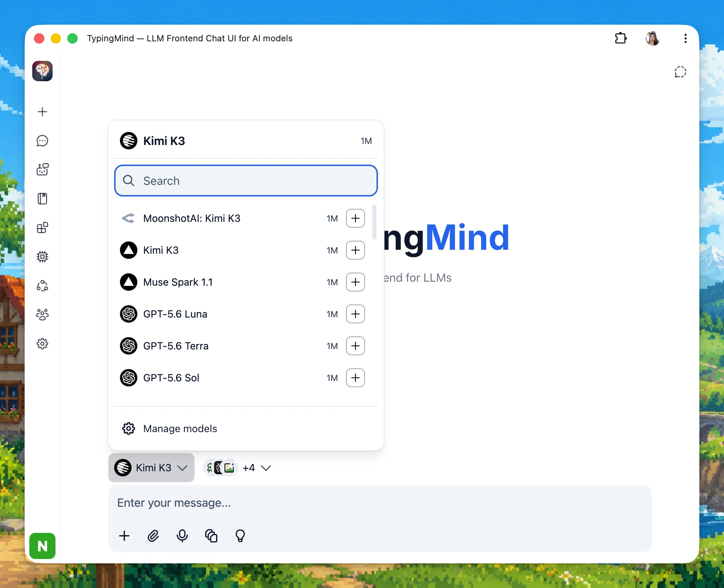Collapse the Kimi K3 model selector dropdown
724x588 pixels.
(151, 468)
